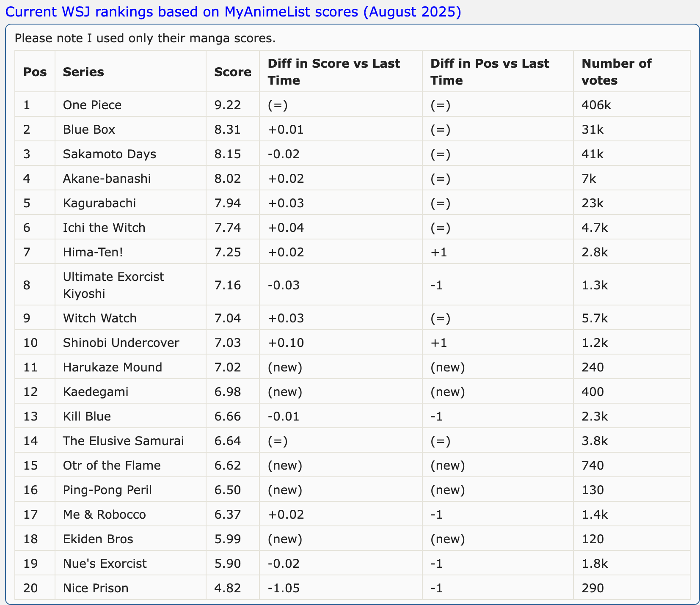The height and width of the screenshot is (605, 700).
Task: Click the '-1.05' score difference
Action: coord(284,588)
